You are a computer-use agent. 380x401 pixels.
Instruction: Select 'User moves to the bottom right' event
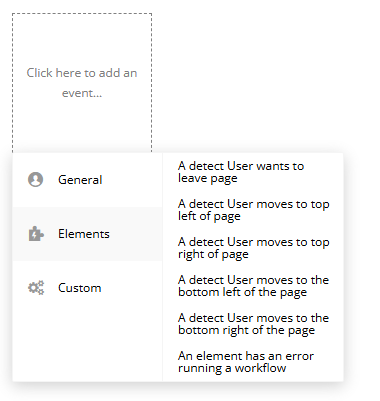[253, 324]
